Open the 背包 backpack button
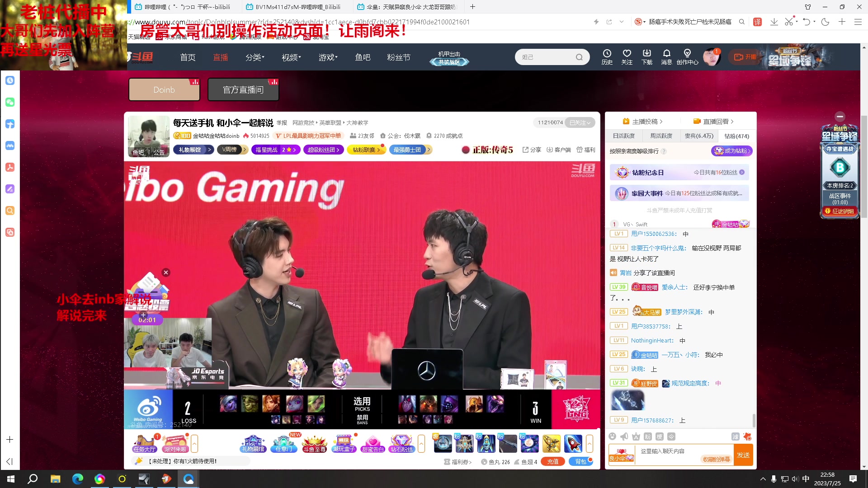Screen dimensions: 868x488 click(x=581, y=462)
